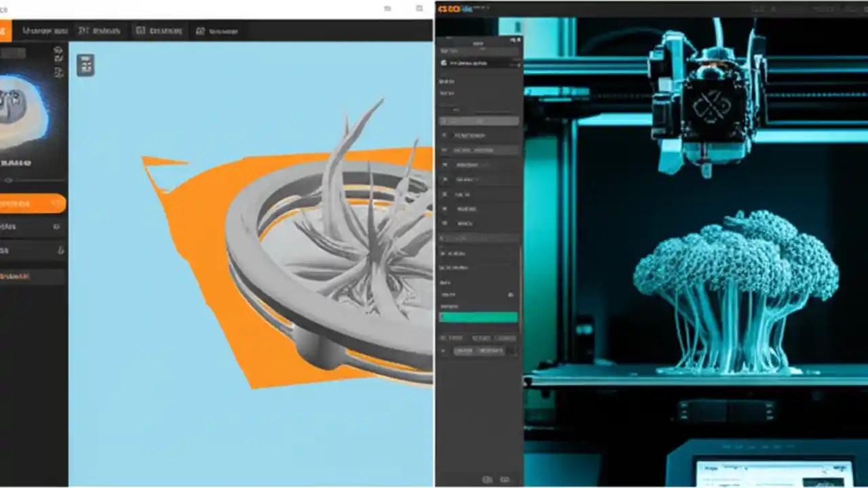
Task: Click the orange app logo in the top-left corner
Action: (x=5, y=30)
